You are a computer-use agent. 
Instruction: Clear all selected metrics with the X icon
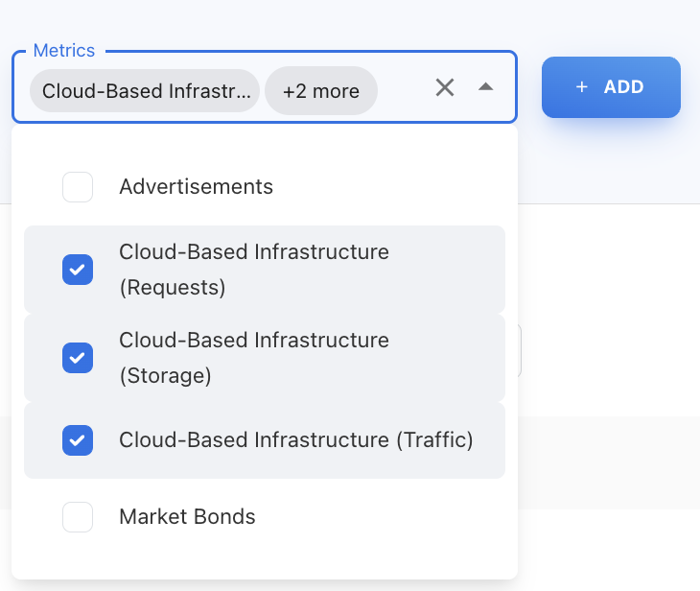445,88
